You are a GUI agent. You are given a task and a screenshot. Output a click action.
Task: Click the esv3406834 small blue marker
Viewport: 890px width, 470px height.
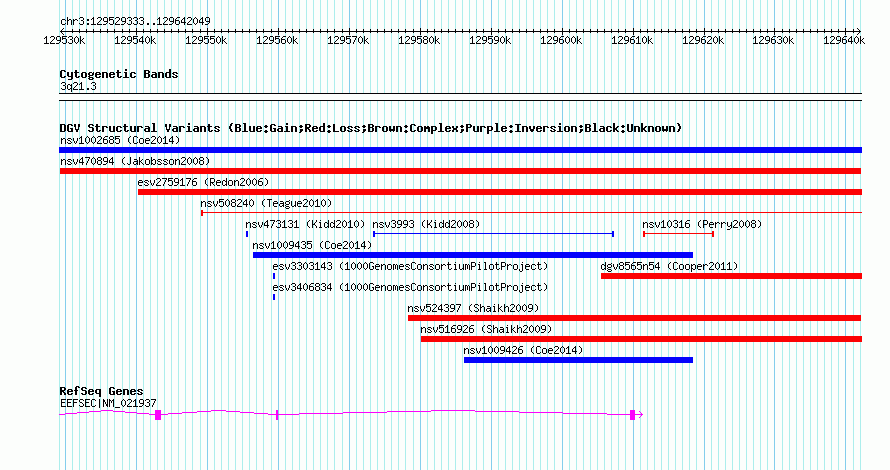274,297
